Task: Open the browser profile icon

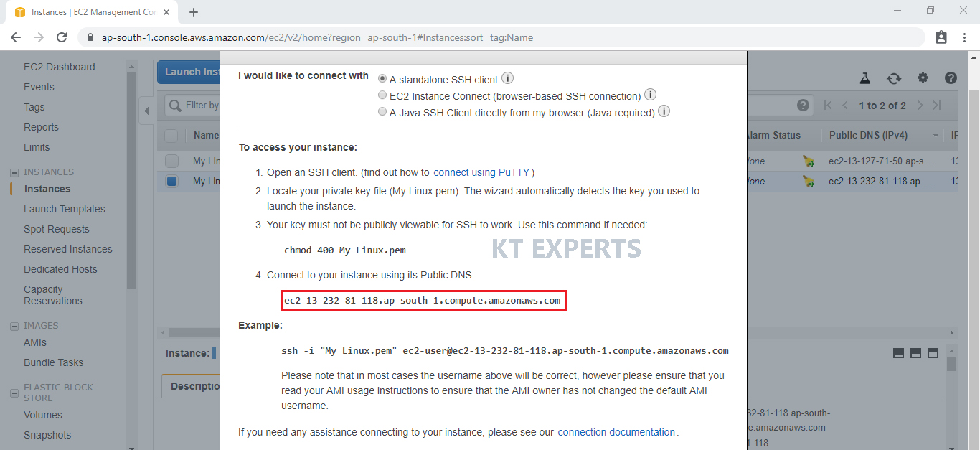Action: click(x=941, y=37)
